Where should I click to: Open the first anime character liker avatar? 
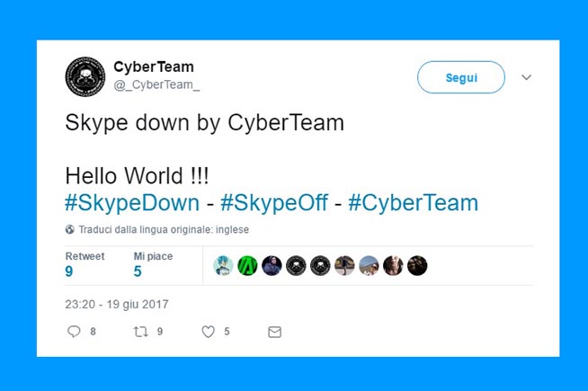click(x=223, y=266)
